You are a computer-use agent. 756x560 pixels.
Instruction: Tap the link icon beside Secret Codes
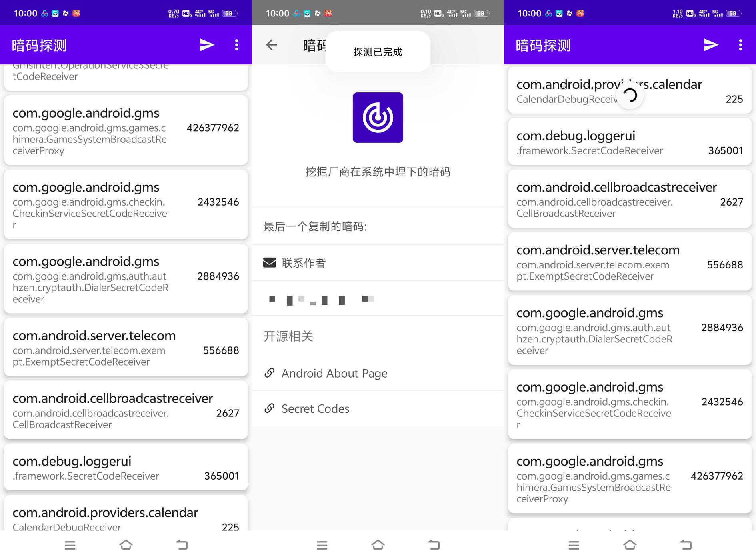(x=269, y=408)
